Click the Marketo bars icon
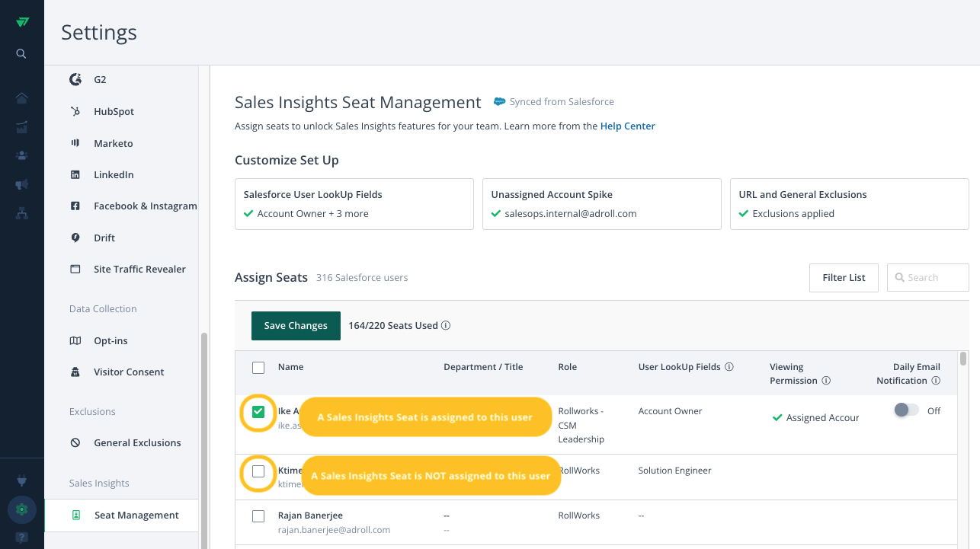The image size is (980, 549). click(75, 143)
